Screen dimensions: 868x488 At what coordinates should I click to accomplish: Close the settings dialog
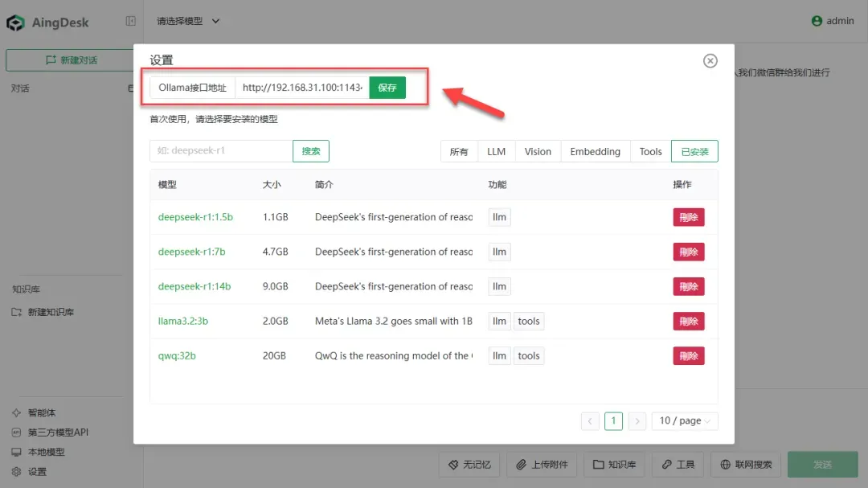[x=710, y=61]
